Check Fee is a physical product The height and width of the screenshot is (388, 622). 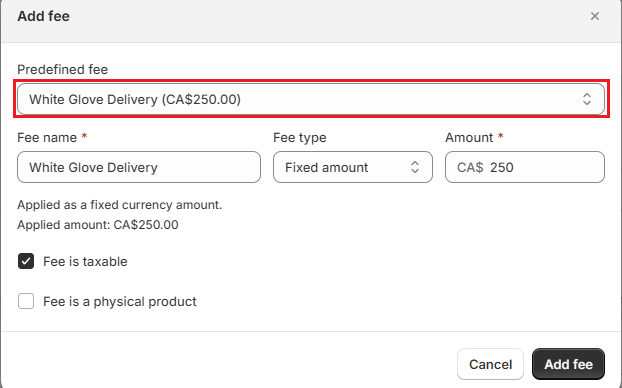pos(26,301)
